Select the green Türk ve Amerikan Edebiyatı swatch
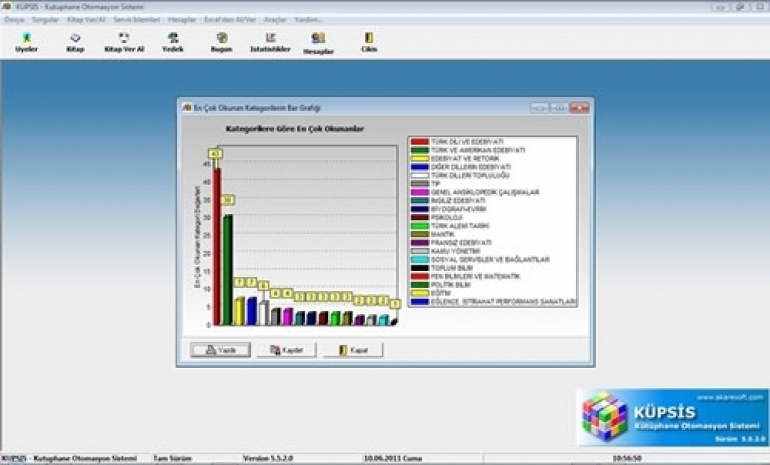 [420, 150]
